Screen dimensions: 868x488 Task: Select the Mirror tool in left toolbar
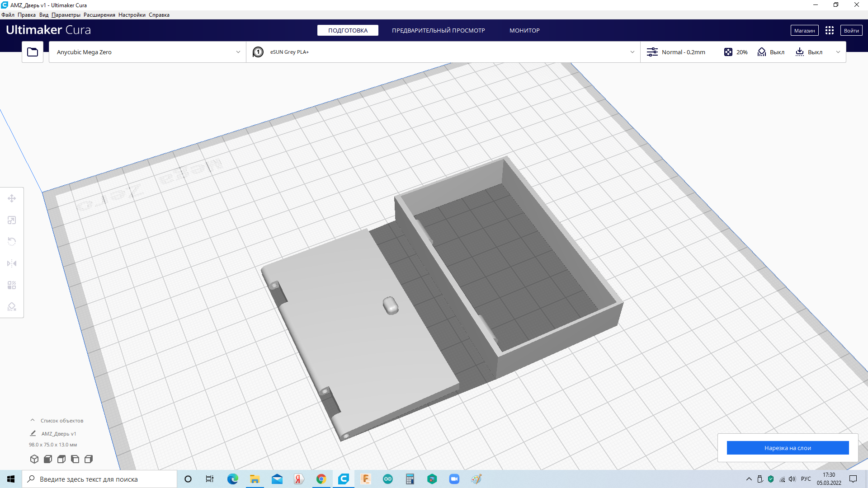[x=12, y=263]
